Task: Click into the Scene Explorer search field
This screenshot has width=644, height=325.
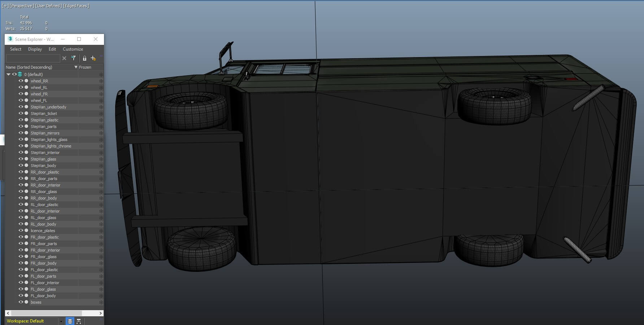Action: pyautogui.click(x=33, y=58)
